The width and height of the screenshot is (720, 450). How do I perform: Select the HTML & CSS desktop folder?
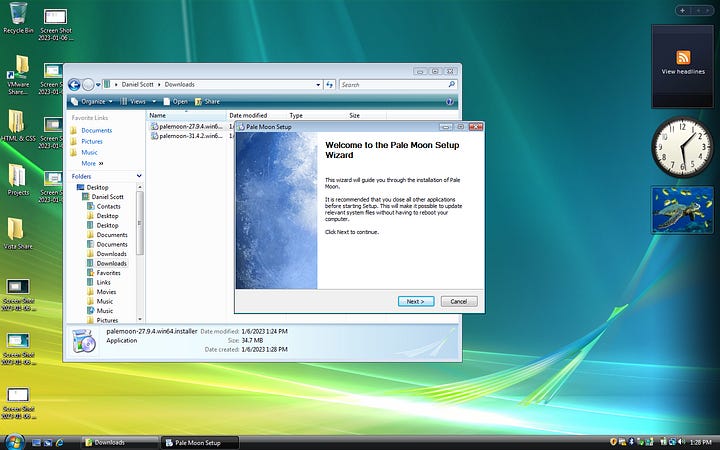pos(18,125)
